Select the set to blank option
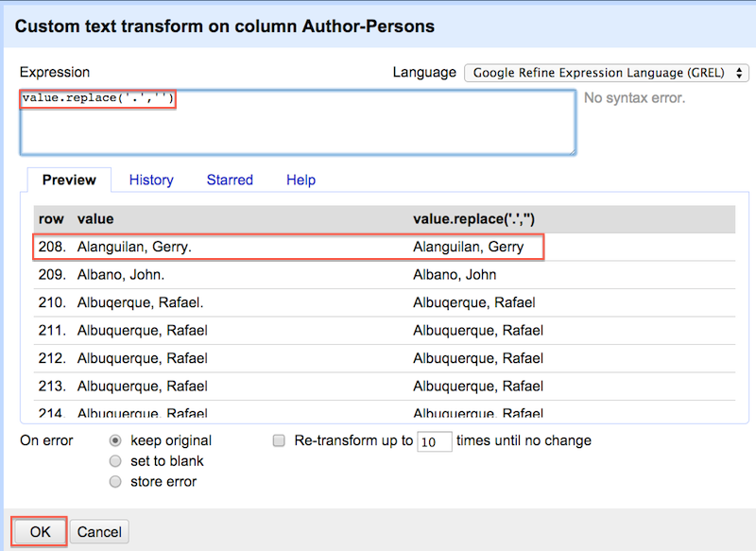 (115, 461)
